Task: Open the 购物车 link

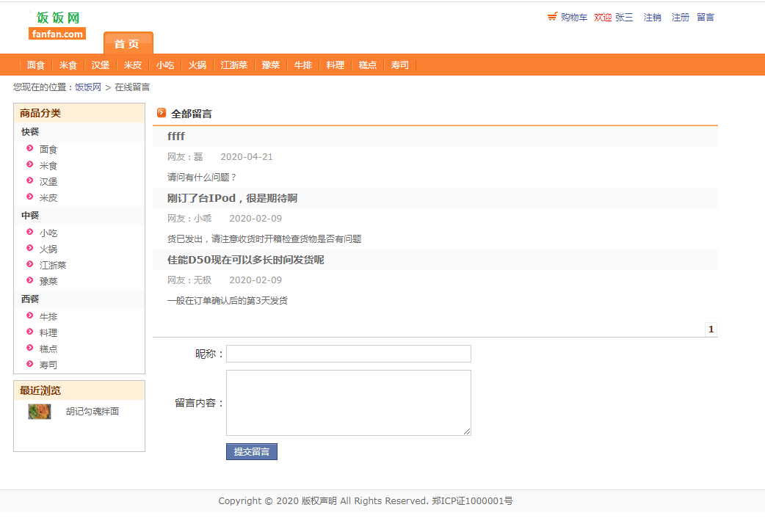Action: click(x=574, y=18)
